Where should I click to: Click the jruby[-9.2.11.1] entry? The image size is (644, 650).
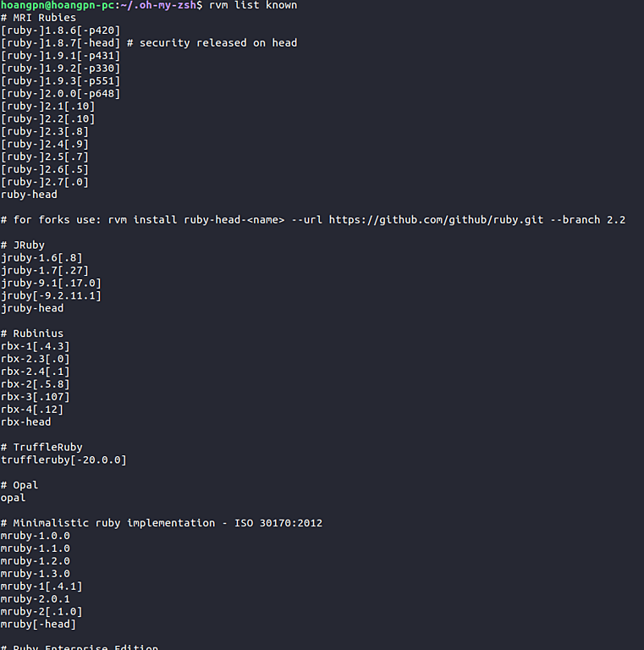(51, 295)
